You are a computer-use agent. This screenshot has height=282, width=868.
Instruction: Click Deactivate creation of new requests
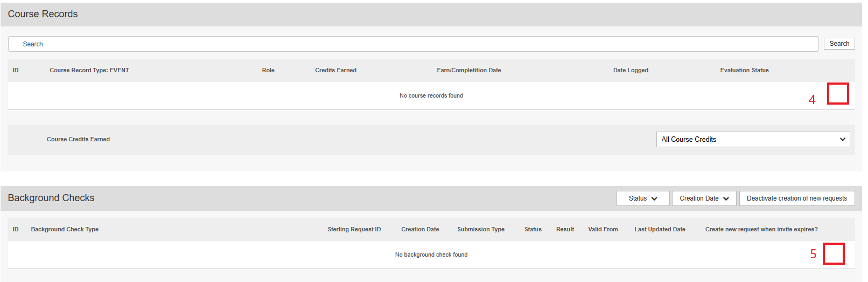pos(796,198)
